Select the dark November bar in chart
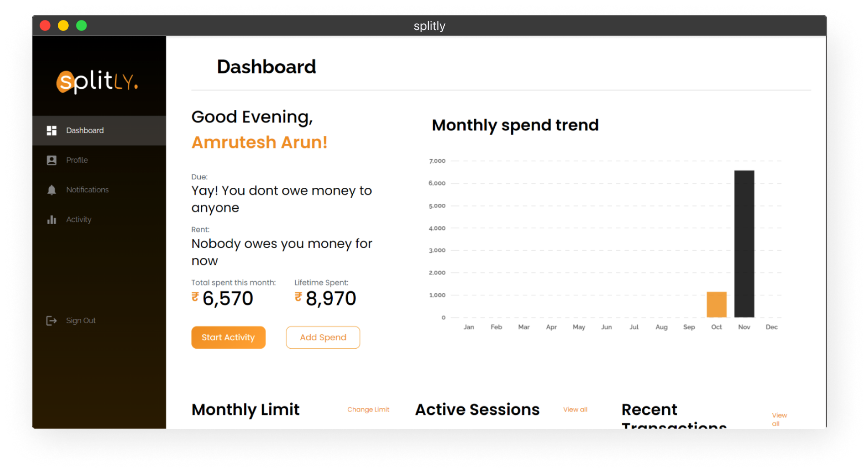The height and width of the screenshot is (472, 868). click(744, 244)
